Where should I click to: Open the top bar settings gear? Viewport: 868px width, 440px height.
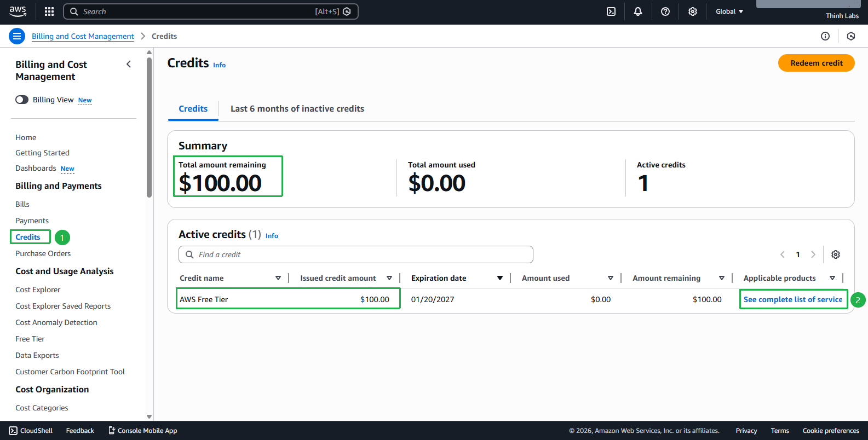tap(693, 11)
